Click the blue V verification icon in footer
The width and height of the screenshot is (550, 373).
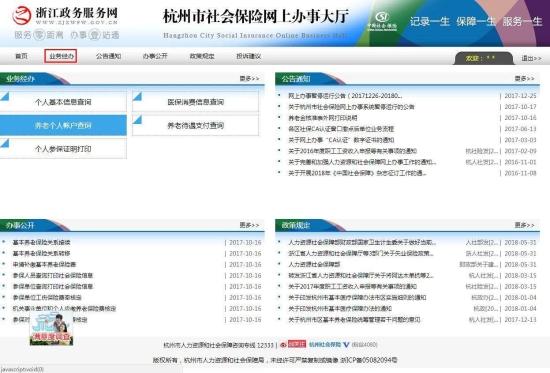tap(346, 345)
